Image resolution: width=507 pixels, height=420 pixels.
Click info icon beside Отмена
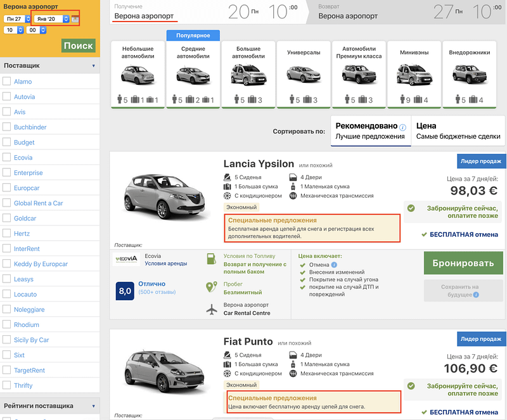334,265
